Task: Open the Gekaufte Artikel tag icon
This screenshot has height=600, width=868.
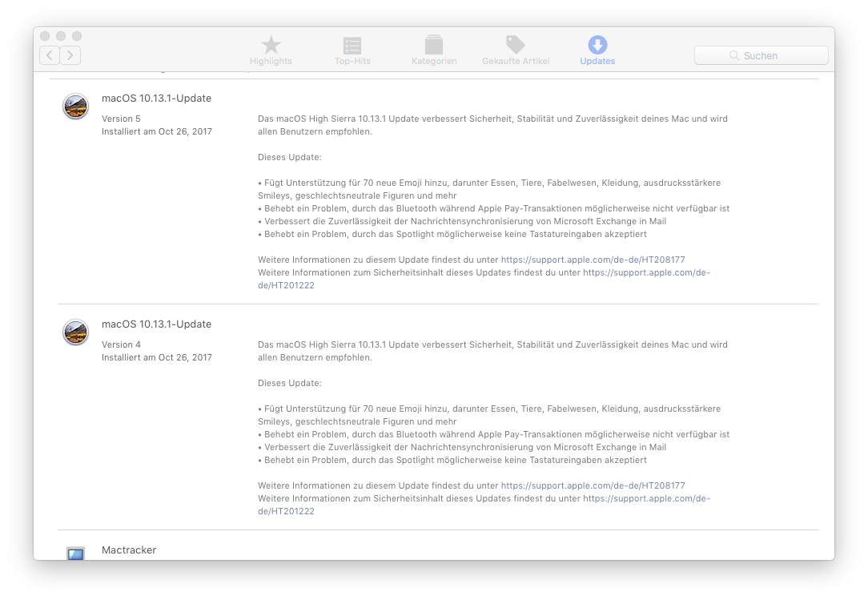Action: point(516,45)
